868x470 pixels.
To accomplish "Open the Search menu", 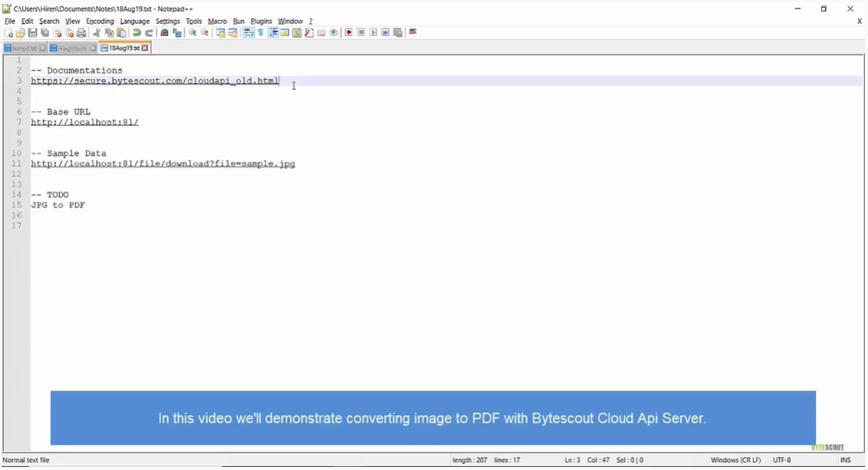I will tap(49, 21).
